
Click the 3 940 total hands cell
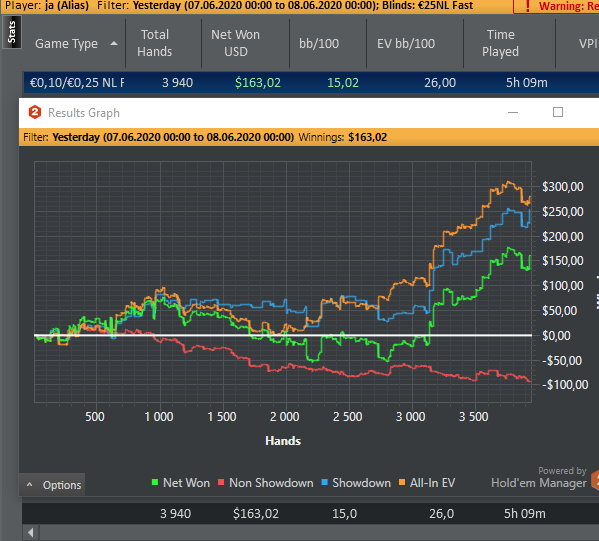pos(177,83)
